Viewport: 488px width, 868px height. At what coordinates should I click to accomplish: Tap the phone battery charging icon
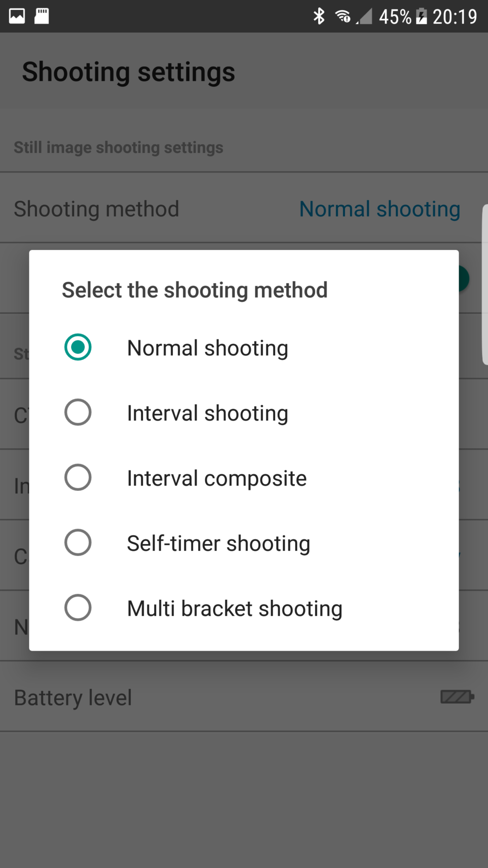point(421,16)
